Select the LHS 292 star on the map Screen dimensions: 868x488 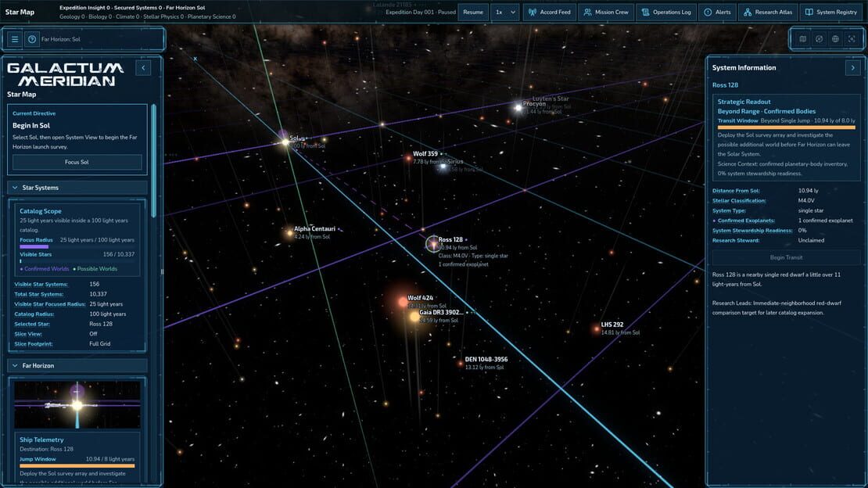(596, 329)
